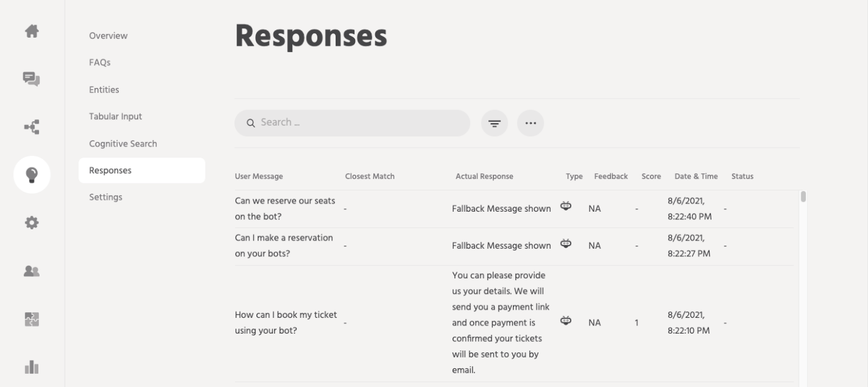This screenshot has width=868, height=387.
Task: Click the Search responses input field
Action: coord(358,123)
